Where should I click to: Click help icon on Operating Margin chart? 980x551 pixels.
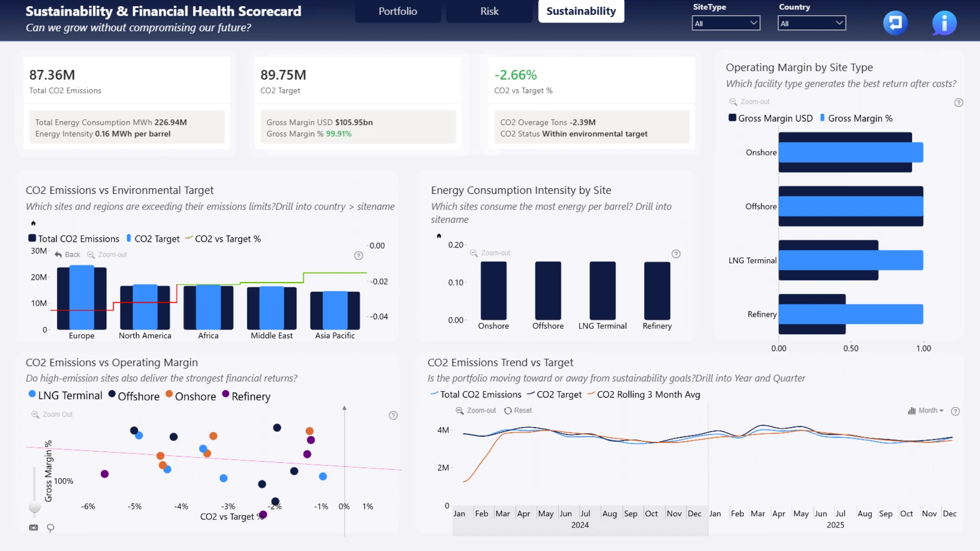pyautogui.click(x=959, y=103)
